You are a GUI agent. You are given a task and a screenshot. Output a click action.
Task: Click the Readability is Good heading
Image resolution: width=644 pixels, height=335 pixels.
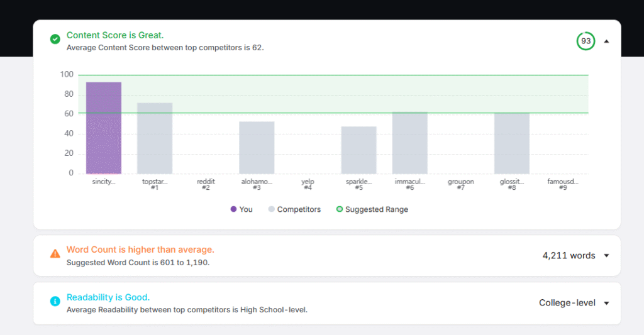pos(108,297)
